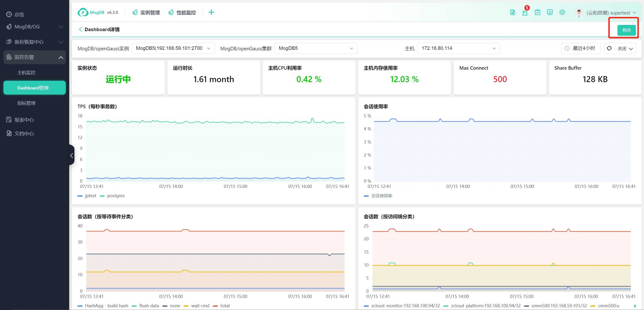
Task: Toggle 会话使用率 legend series
Action: pyautogui.click(x=378, y=196)
